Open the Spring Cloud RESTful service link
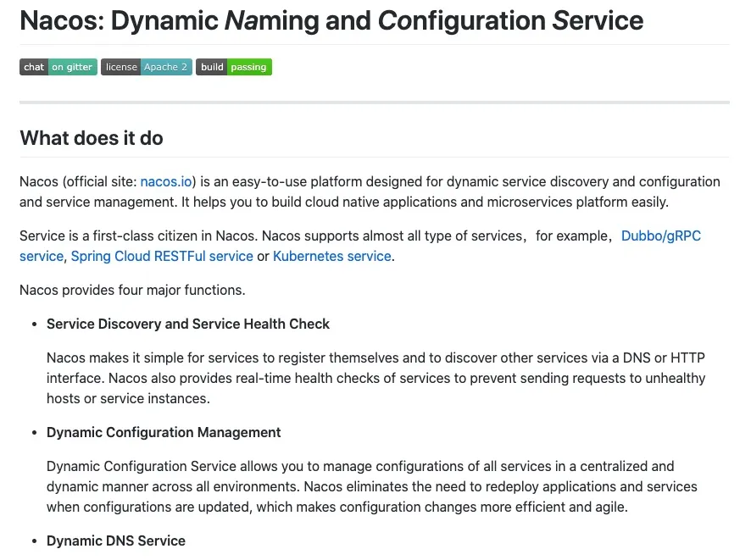This screenshot has width=751, height=560. [x=162, y=256]
